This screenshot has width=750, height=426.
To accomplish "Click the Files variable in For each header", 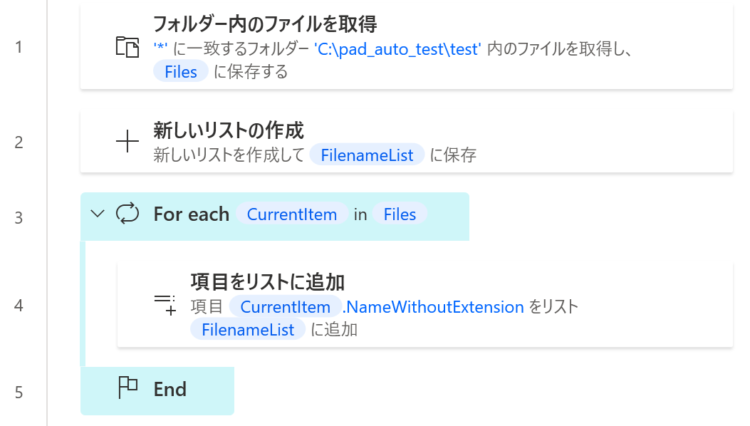I will [x=400, y=214].
